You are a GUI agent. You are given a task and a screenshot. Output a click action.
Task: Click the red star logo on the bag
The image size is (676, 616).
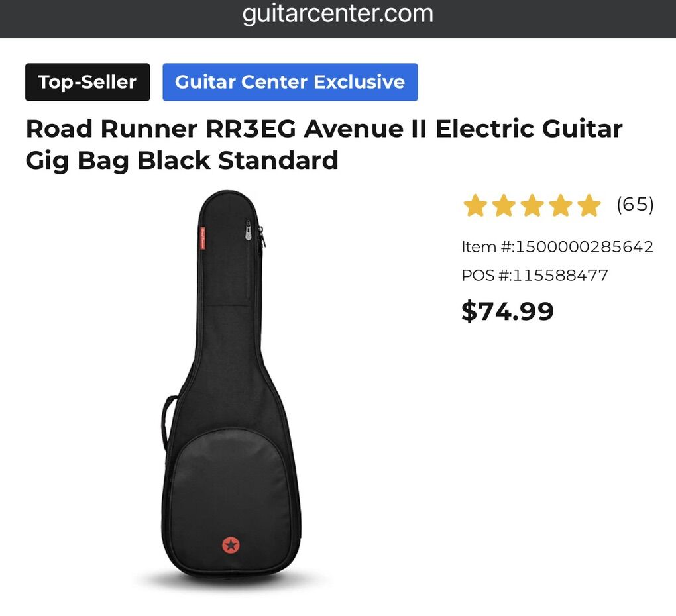click(231, 545)
